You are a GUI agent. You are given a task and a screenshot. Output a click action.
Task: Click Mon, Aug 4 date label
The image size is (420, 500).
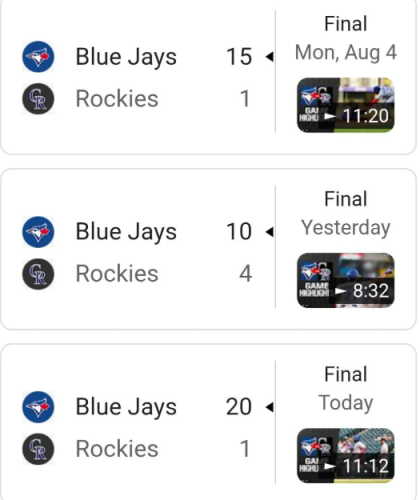[x=346, y=53]
